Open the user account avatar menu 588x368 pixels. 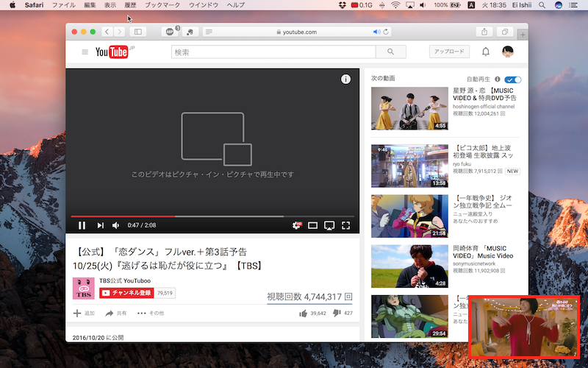point(508,52)
